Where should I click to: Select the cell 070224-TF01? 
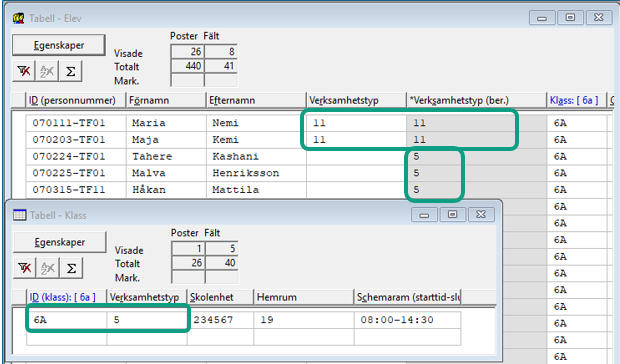click(76, 157)
